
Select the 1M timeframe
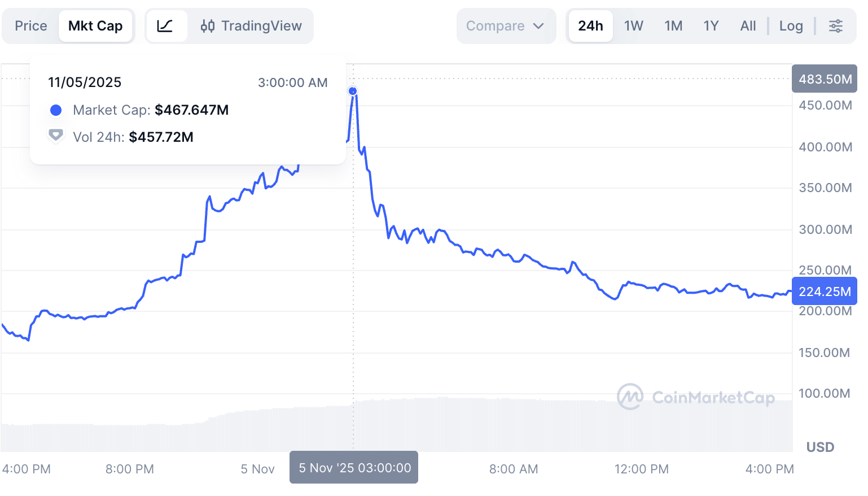(673, 25)
